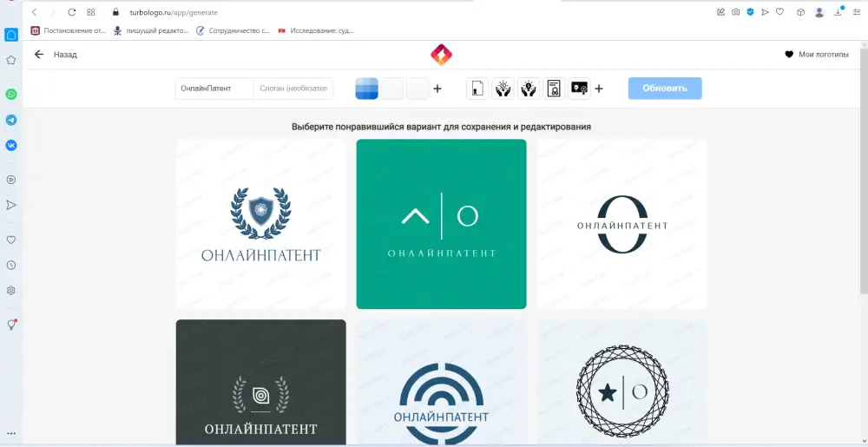Screen dimensions: 868x447
Task: Click the company name field ОнлайнПатент
Action: tap(214, 89)
